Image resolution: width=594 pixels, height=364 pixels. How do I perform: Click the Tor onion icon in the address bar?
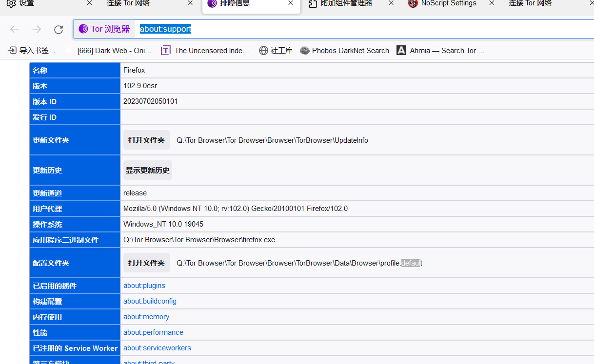[x=83, y=29]
